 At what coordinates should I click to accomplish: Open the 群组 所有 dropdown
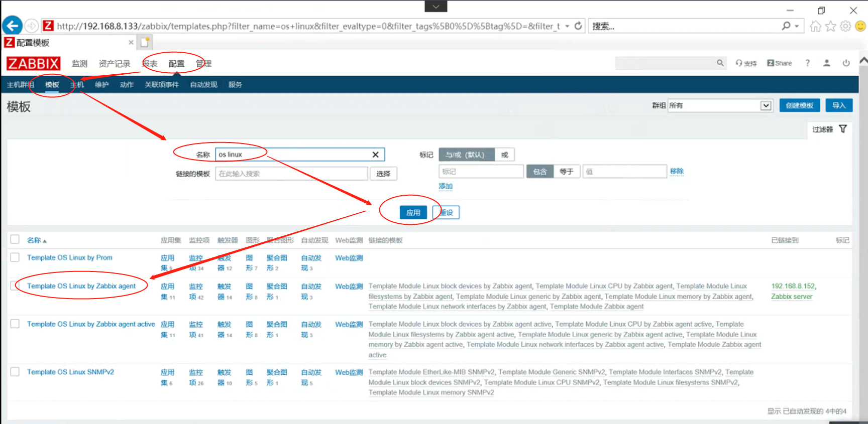click(x=719, y=105)
